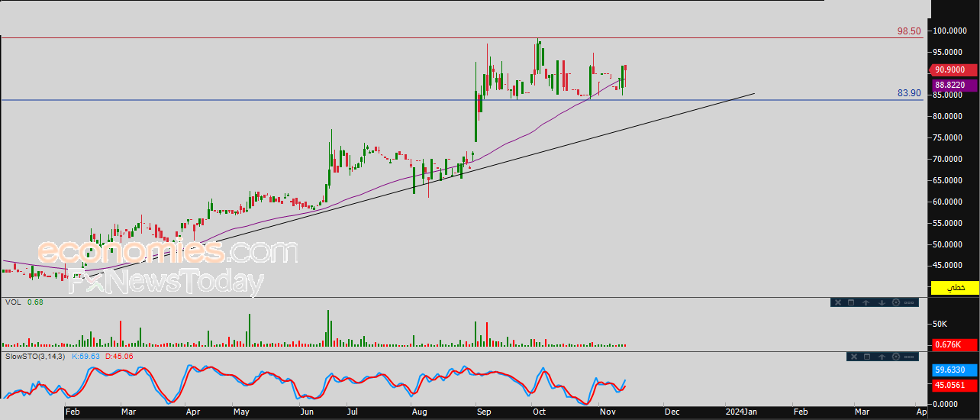The width and height of the screenshot is (980, 420).
Task: Close the SlowSTO indicator panel
Action: (x=854, y=357)
